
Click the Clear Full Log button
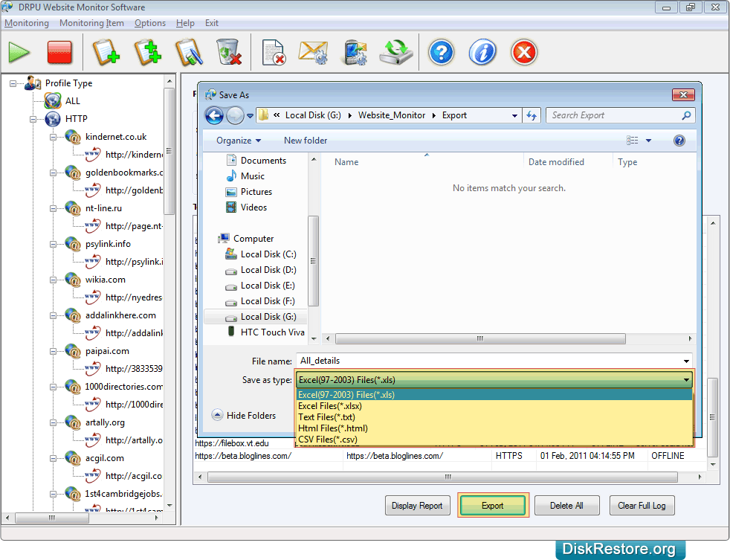[x=642, y=506]
